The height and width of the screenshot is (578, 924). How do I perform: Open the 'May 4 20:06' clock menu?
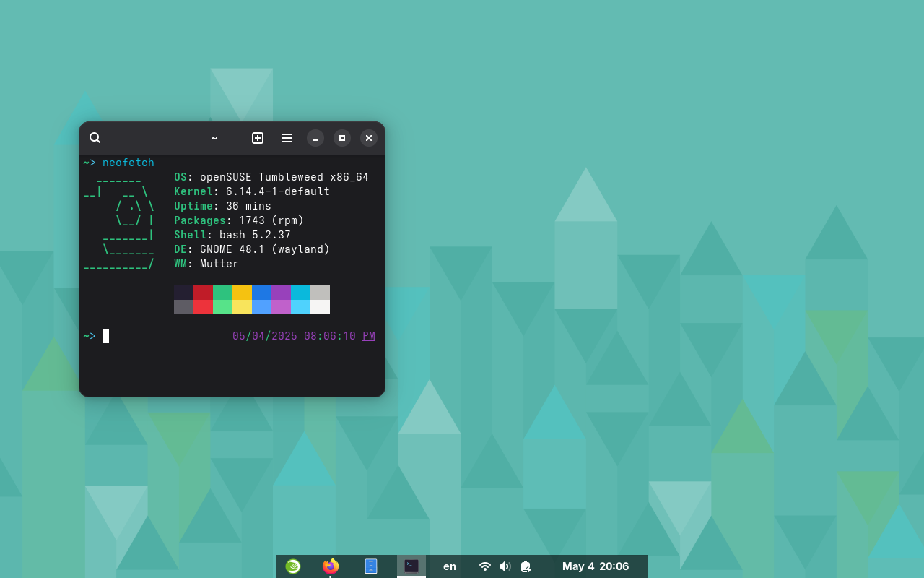596,566
